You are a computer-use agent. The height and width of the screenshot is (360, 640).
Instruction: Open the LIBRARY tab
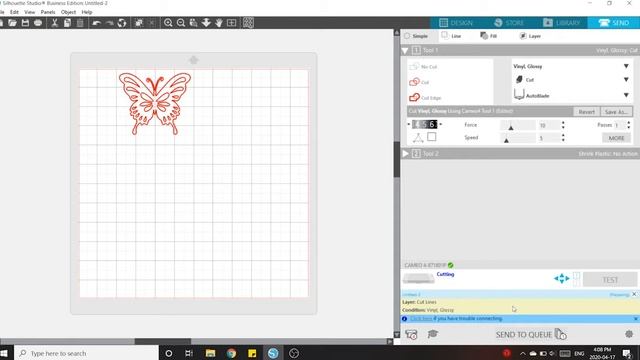coord(562,23)
